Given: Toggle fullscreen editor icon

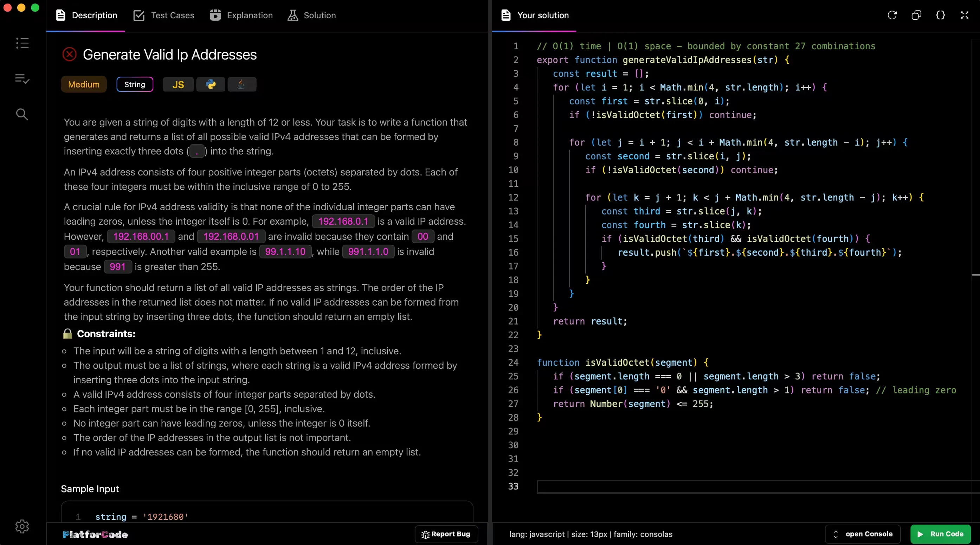Looking at the screenshot, I should (965, 15).
